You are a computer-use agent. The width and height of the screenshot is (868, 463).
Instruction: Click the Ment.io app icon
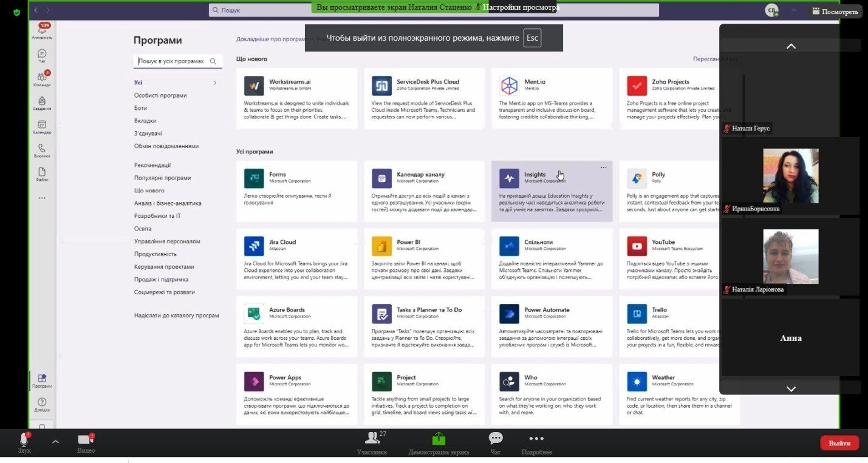[509, 86]
